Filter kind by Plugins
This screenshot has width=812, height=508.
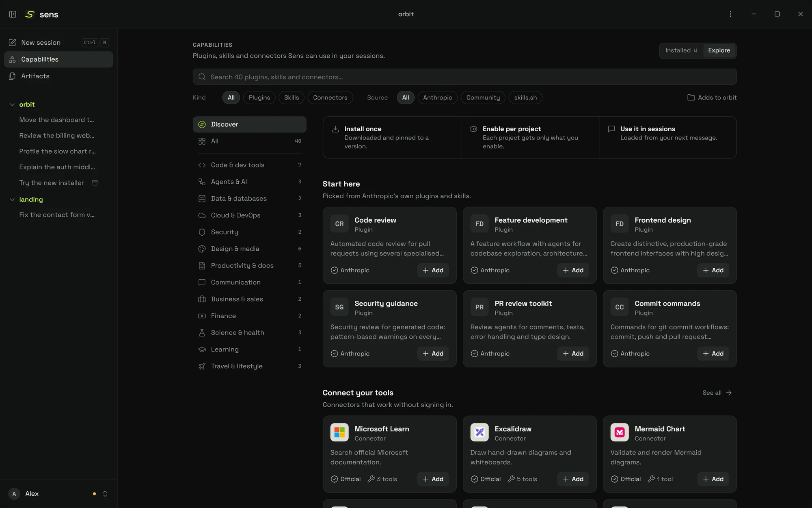(x=259, y=98)
